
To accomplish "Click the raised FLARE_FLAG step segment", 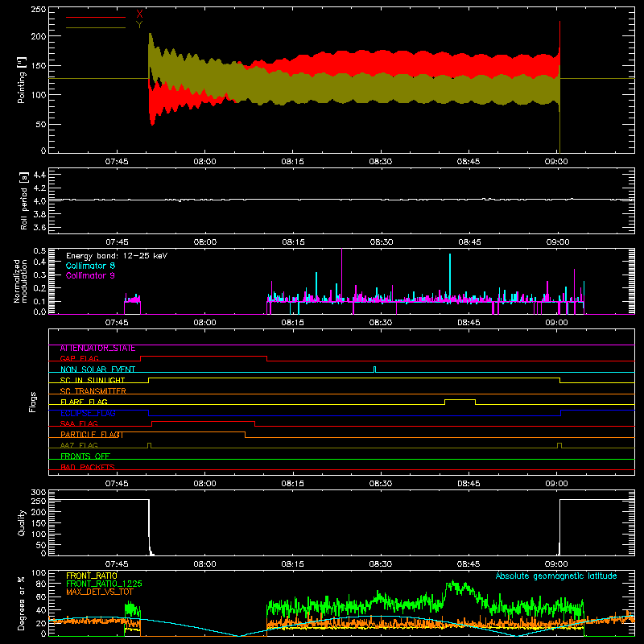I will [x=460, y=399].
